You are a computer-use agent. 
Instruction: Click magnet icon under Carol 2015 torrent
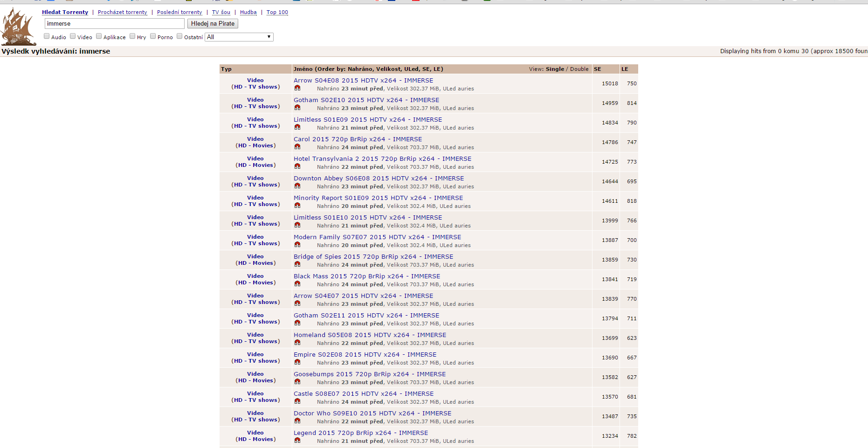(x=297, y=147)
